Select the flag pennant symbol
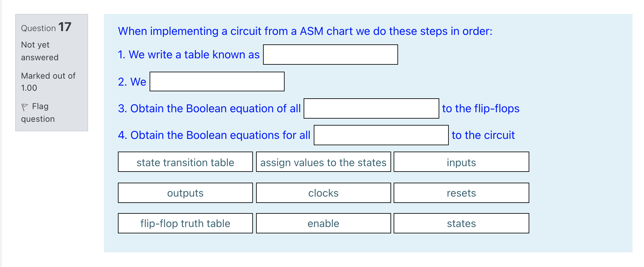This screenshot has width=644, height=267. (27, 106)
